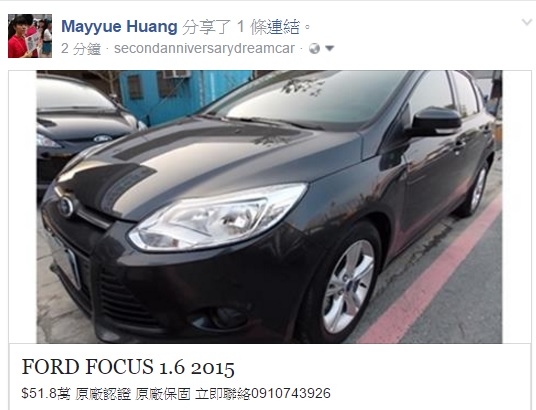
Task: Click the globe public audience icon
Action: point(314,49)
